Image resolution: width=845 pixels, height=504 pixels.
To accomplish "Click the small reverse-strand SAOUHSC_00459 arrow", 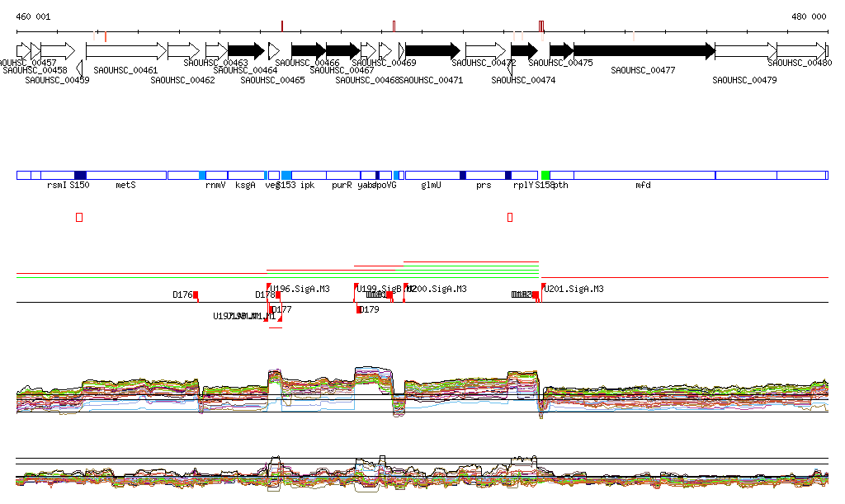I will [79, 67].
